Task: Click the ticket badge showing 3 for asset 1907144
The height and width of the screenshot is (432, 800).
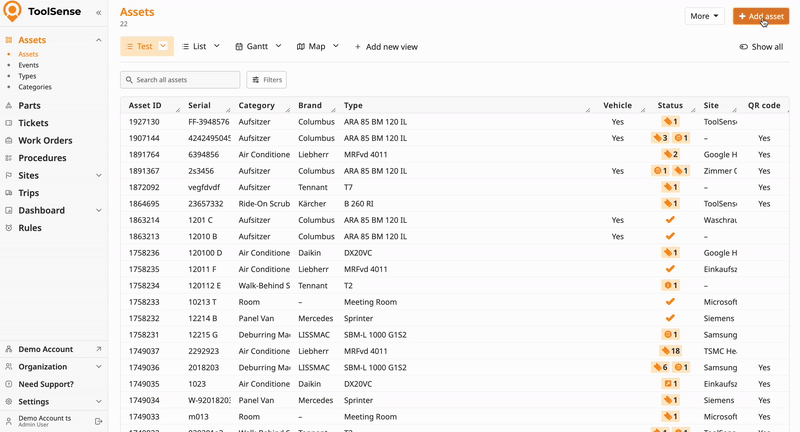Action: coord(660,138)
